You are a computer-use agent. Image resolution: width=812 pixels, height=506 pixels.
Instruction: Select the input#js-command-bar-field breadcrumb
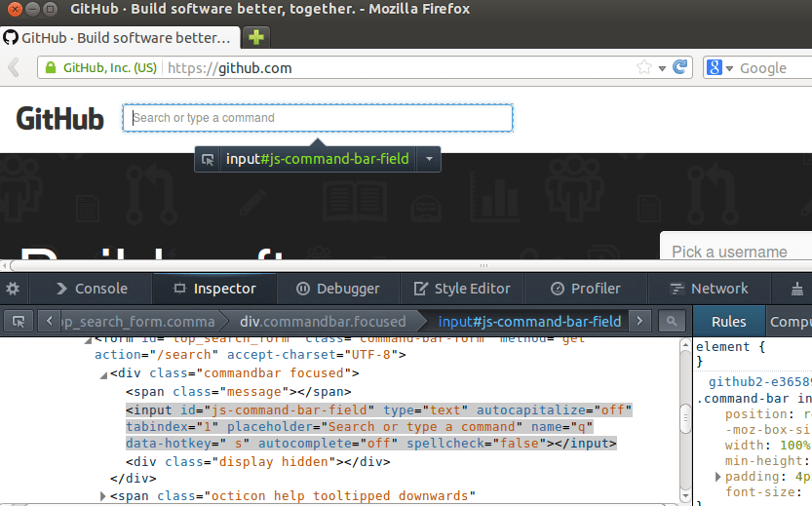[529, 322]
